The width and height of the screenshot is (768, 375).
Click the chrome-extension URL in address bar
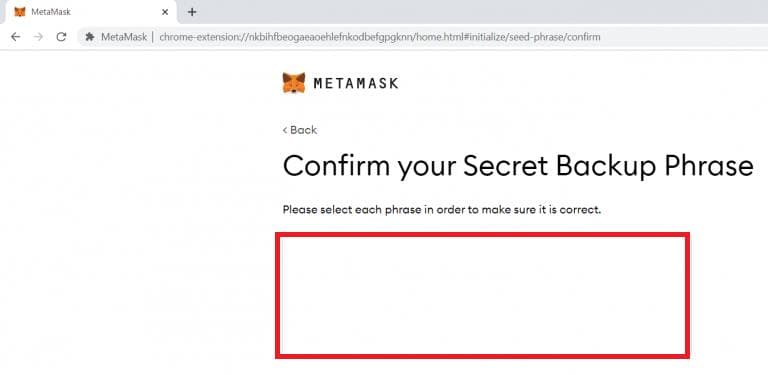[x=380, y=37]
